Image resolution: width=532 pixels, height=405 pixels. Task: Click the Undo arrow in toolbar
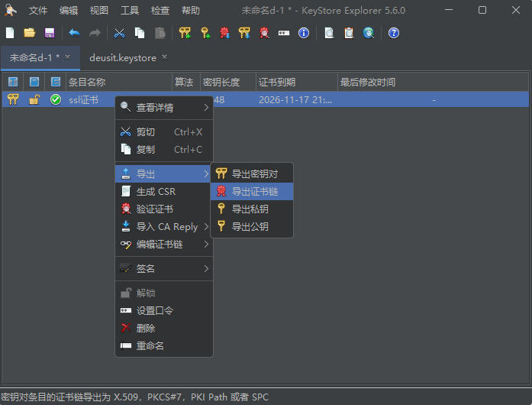[74, 33]
